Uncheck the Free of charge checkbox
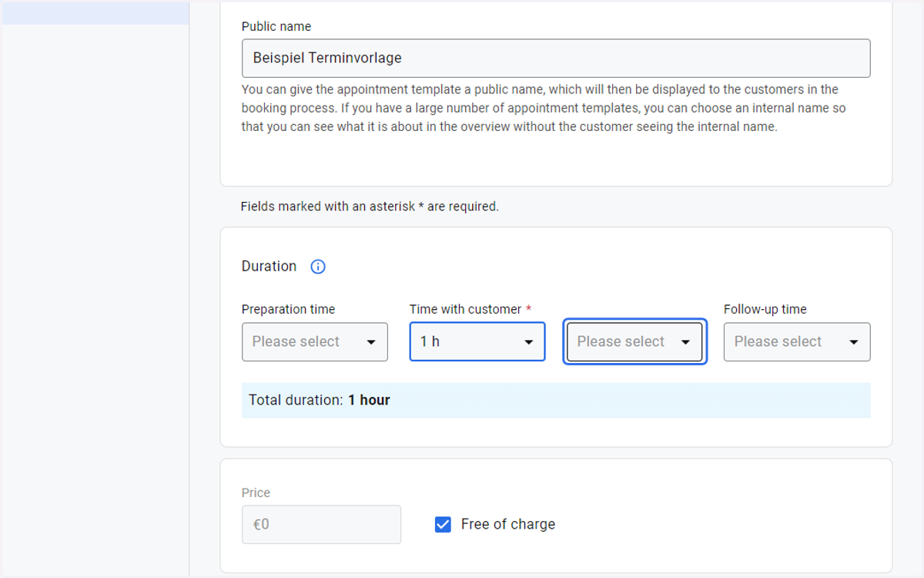Screen dimensions: 924x578 pyautogui.click(x=443, y=525)
